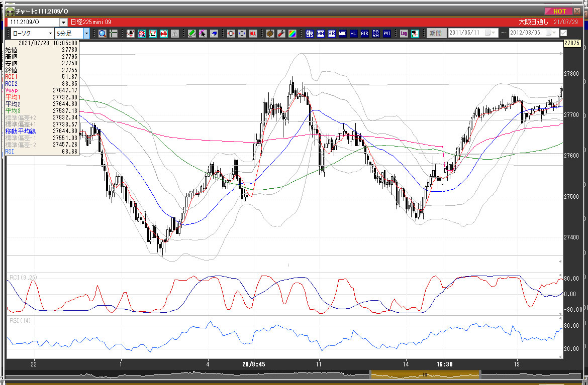
Task: Click the yen price icon
Action: (163, 34)
